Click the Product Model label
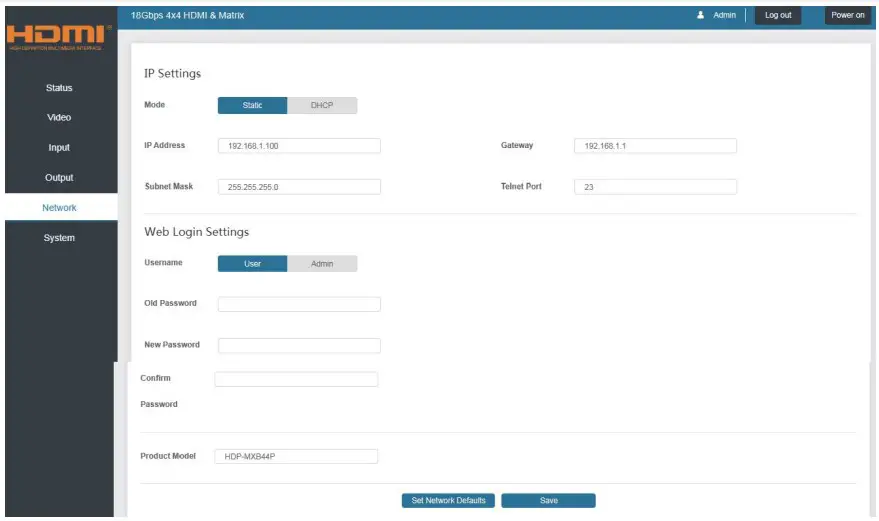This screenshot has height=521, width=879. [x=168, y=456]
